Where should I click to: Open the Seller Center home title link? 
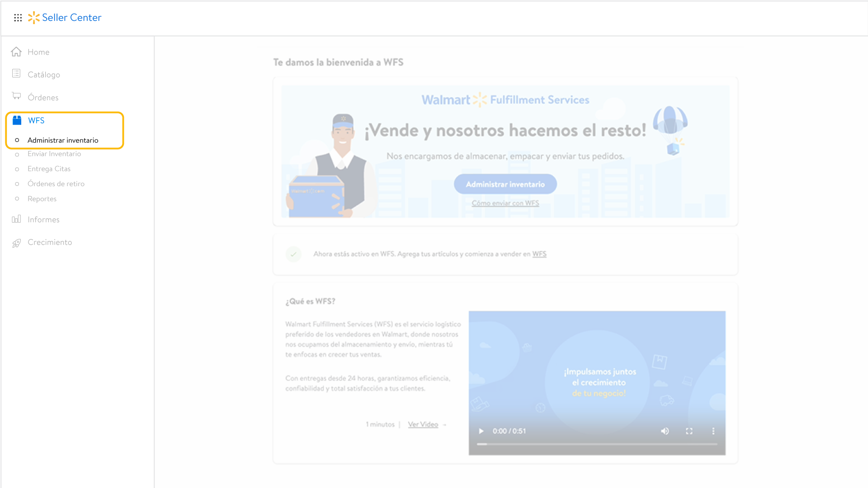point(71,18)
